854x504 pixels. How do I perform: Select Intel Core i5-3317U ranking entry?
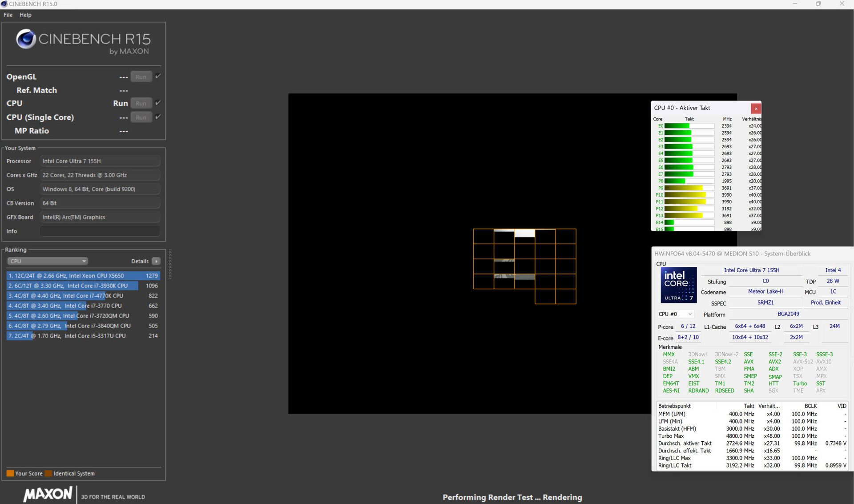(x=83, y=336)
